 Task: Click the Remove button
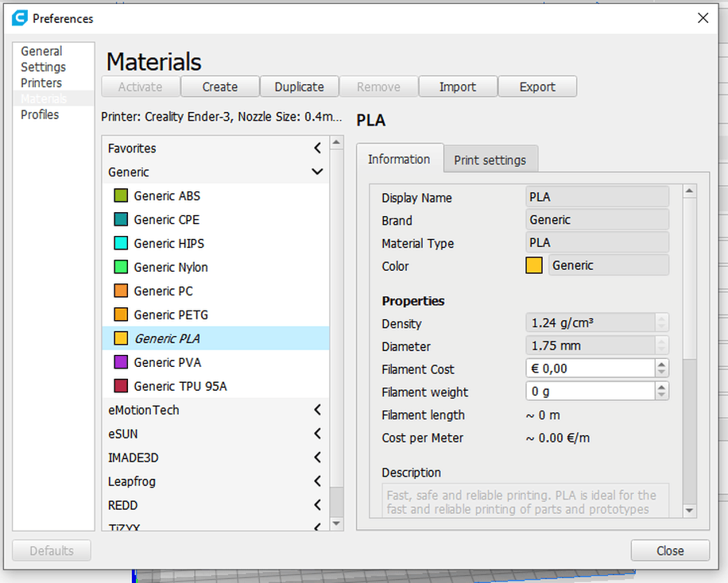tap(378, 87)
